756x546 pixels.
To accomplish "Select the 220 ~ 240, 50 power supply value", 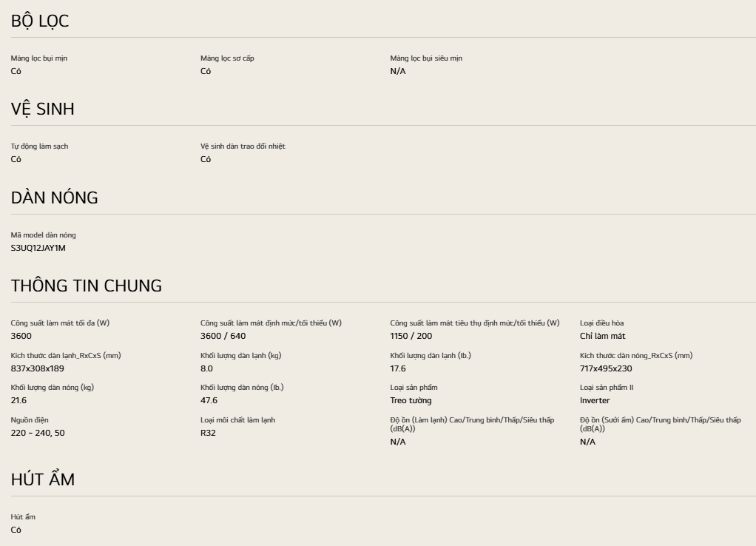I will coord(38,433).
